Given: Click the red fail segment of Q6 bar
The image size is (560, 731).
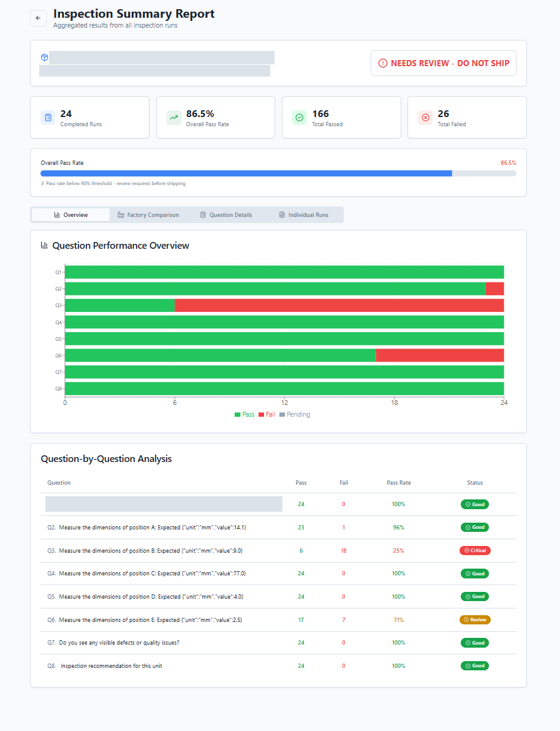Looking at the screenshot, I should (x=440, y=355).
